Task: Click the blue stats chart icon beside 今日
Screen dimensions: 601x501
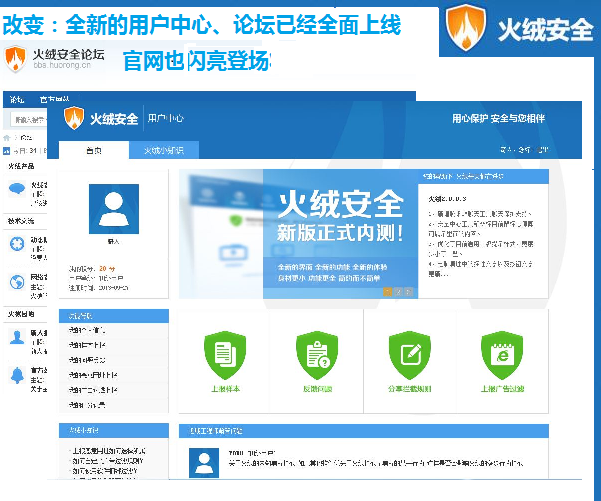Action: tap(7, 151)
